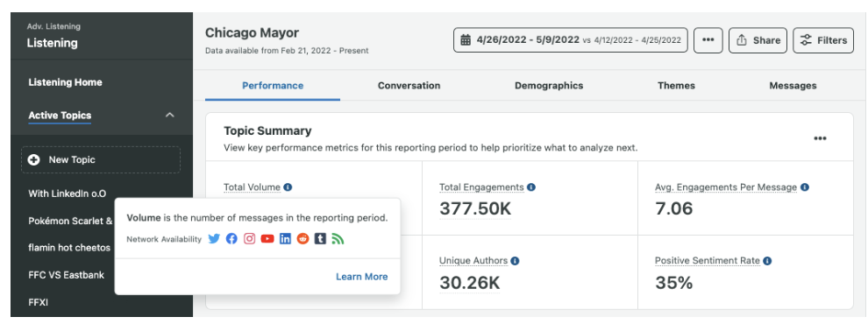Click the Facebook network icon in tooltip
This screenshot has height=324, width=868.
coord(232,239)
